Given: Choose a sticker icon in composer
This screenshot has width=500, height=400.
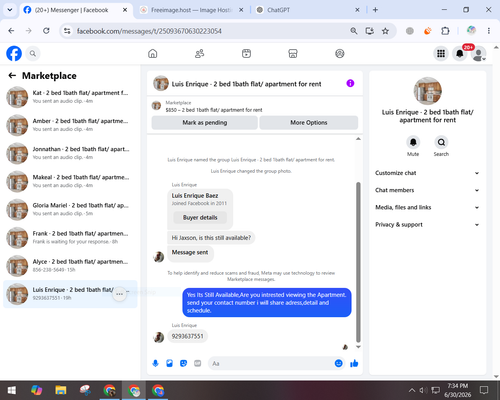Looking at the screenshot, I should coord(183,363).
